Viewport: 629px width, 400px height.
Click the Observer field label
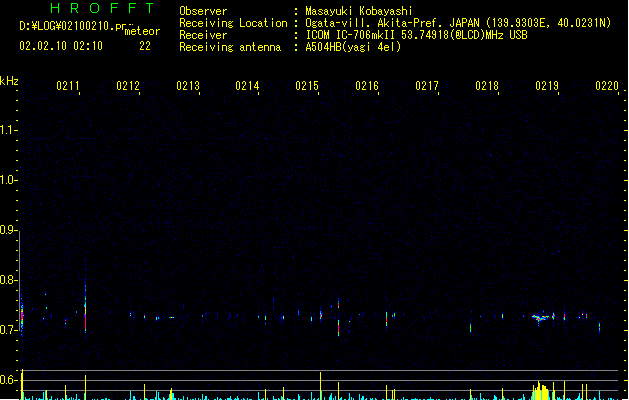(x=203, y=11)
